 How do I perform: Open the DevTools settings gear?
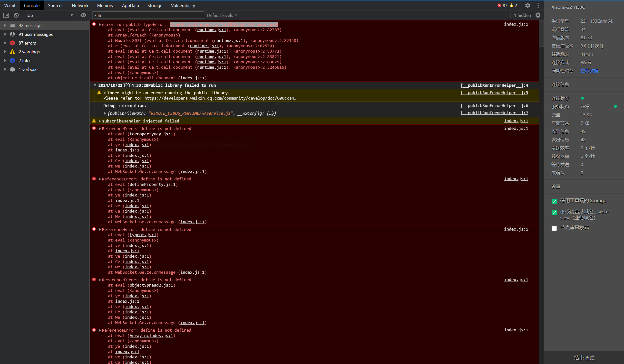pyautogui.click(x=528, y=5)
